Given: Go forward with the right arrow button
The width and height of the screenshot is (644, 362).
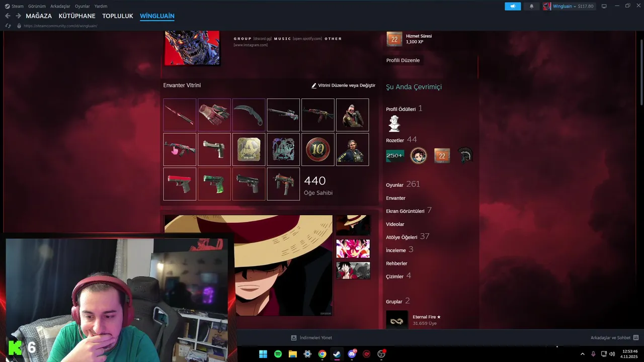Looking at the screenshot, I should (x=18, y=16).
